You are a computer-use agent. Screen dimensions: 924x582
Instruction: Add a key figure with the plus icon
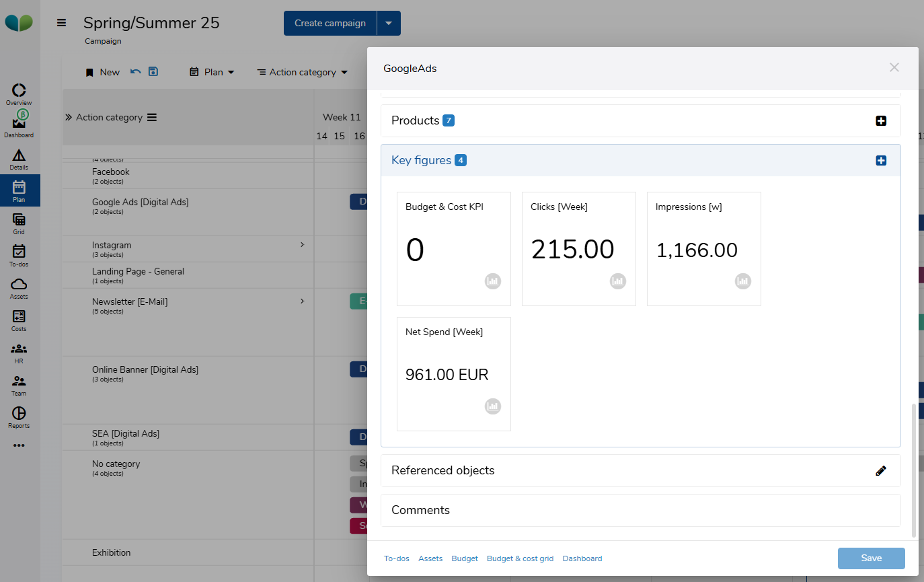coord(881,161)
